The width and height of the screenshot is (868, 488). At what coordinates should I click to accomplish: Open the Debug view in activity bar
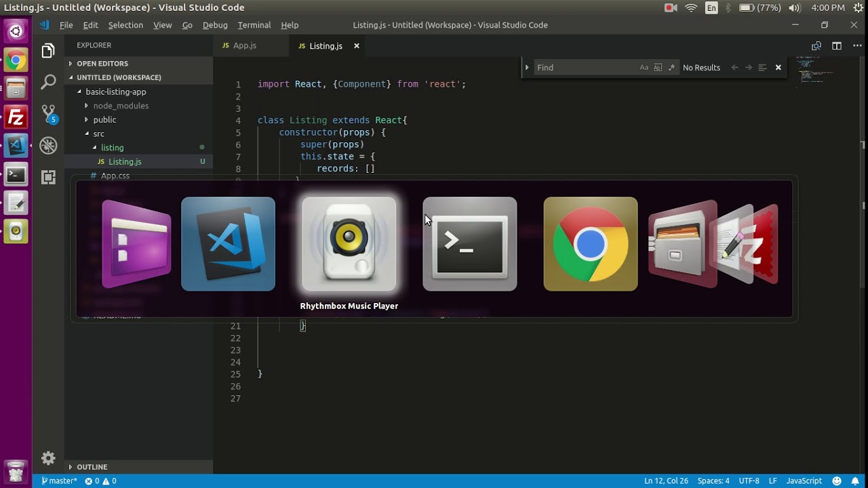48,145
